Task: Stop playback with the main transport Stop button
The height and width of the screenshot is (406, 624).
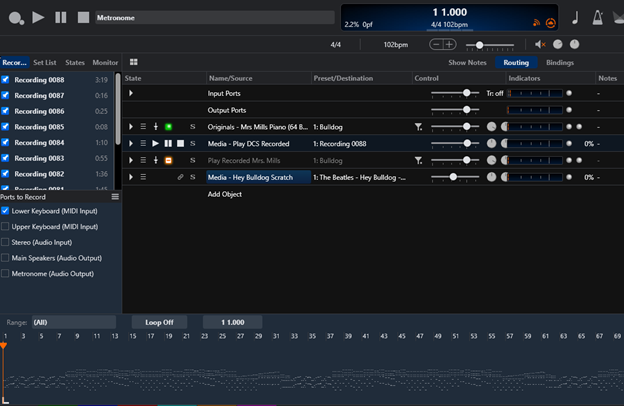Action: coord(83,18)
